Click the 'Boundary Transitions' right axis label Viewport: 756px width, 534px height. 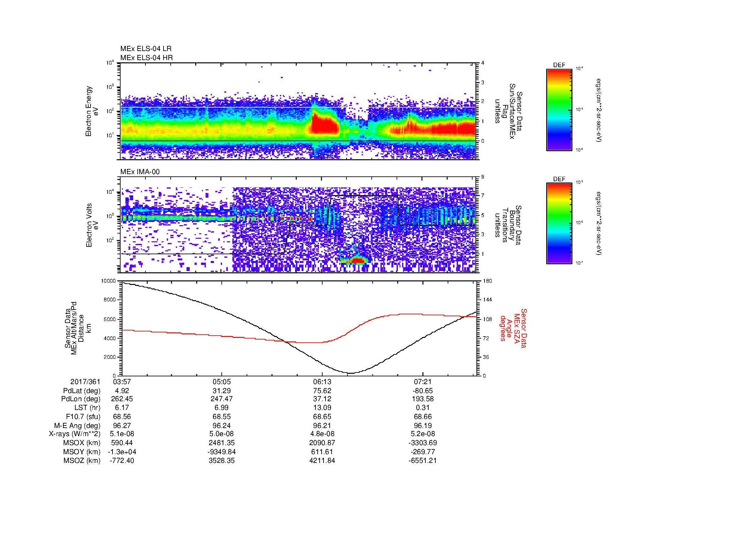coord(509,225)
